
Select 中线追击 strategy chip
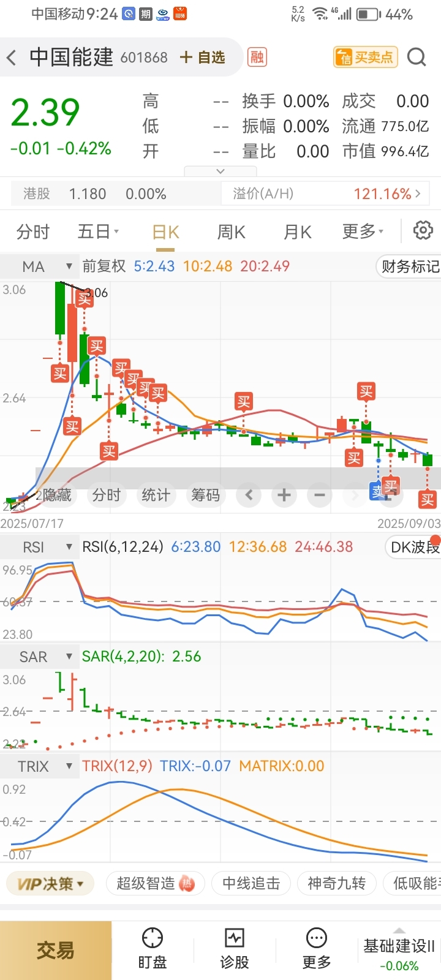[x=251, y=884]
